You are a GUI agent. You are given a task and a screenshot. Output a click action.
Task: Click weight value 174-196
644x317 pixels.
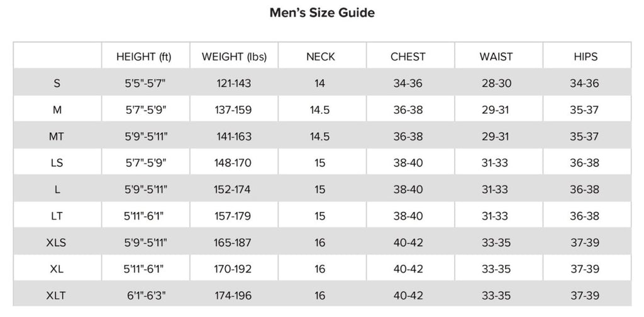coord(234,295)
